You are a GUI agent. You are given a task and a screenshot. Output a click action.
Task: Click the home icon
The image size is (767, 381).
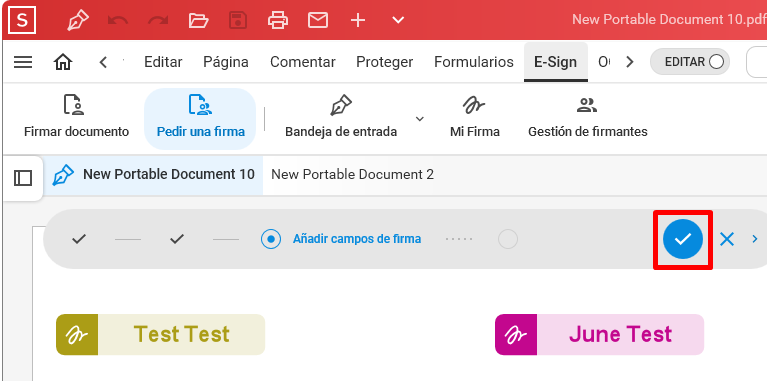pyautogui.click(x=63, y=62)
